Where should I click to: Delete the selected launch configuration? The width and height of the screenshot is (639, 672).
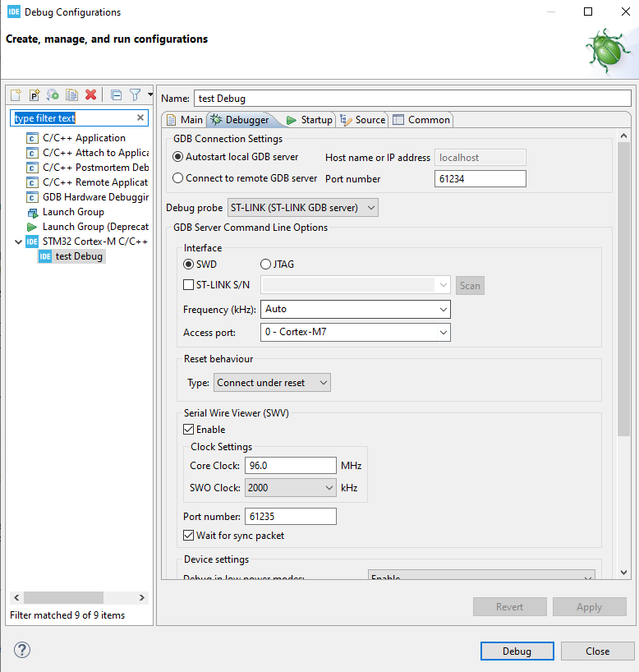[90, 94]
